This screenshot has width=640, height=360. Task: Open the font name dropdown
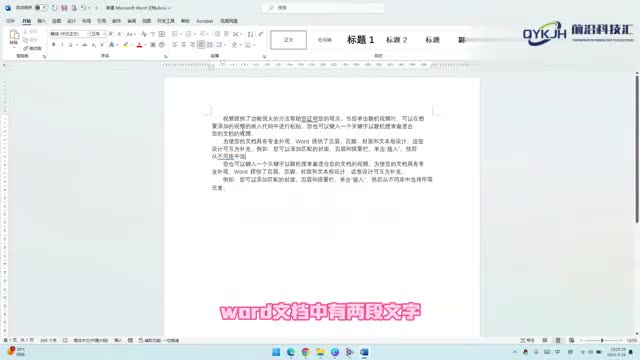[x=87, y=34]
